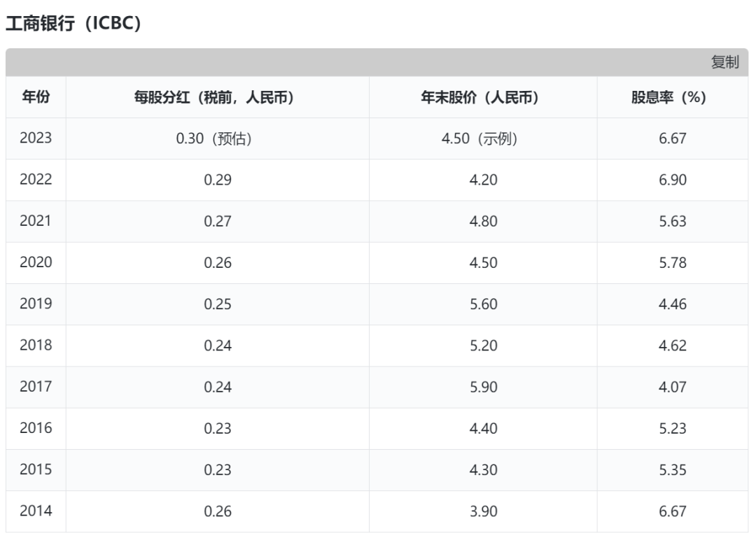Click the 6.90 dividend yield cell
Image resolution: width=756 pixels, height=540 pixels.
click(x=673, y=180)
